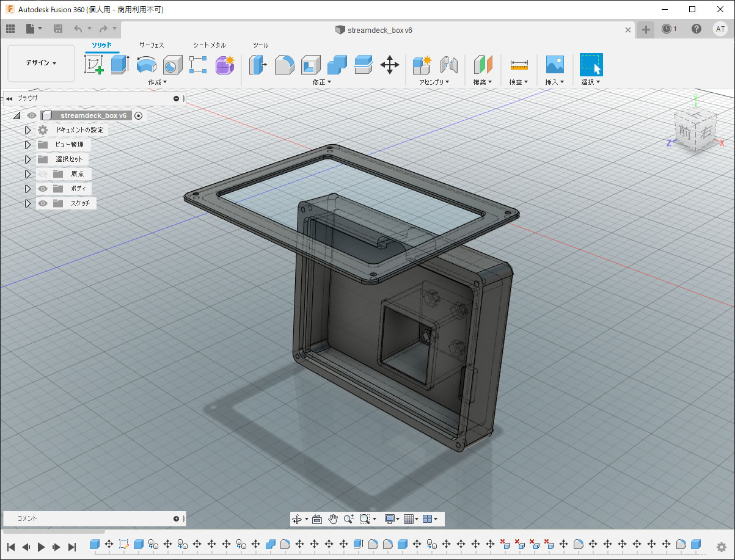Activate the Move/Copy cross-arrow tool
This screenshot has height=560, width=735.
(x=390, y=64)
